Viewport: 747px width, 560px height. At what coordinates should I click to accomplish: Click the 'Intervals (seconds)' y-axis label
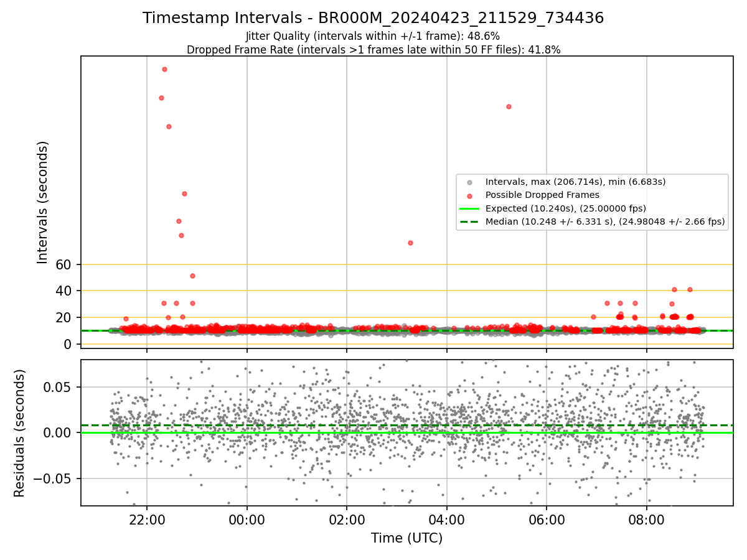coord(43,202)
